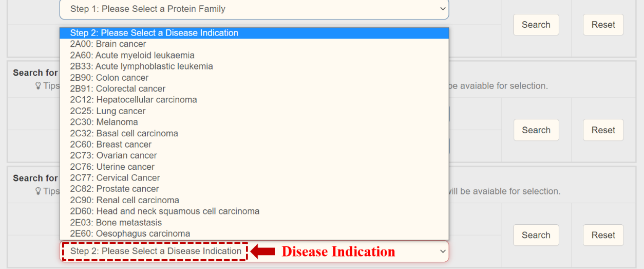Click the lightbulb Tips icon in middle section
Image resolution: width=644 pixels, height=269 pixels.
click(x=38, y=86)
